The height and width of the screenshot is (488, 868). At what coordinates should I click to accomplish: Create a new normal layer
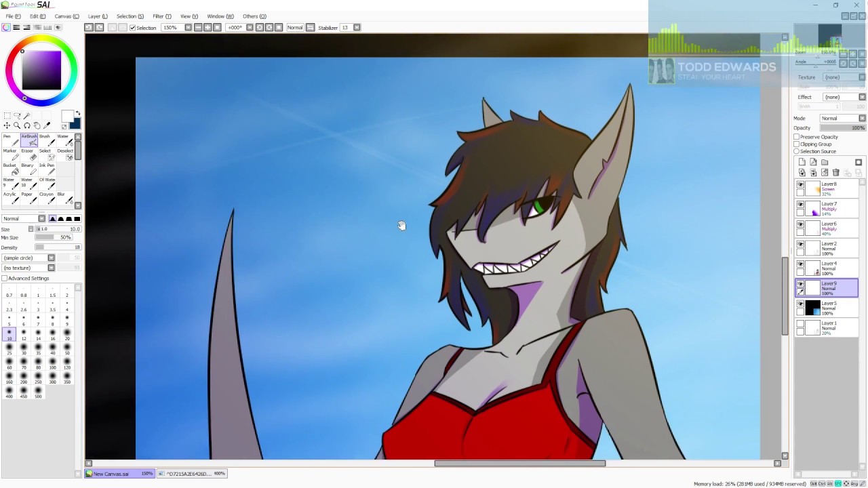[802, 162]
